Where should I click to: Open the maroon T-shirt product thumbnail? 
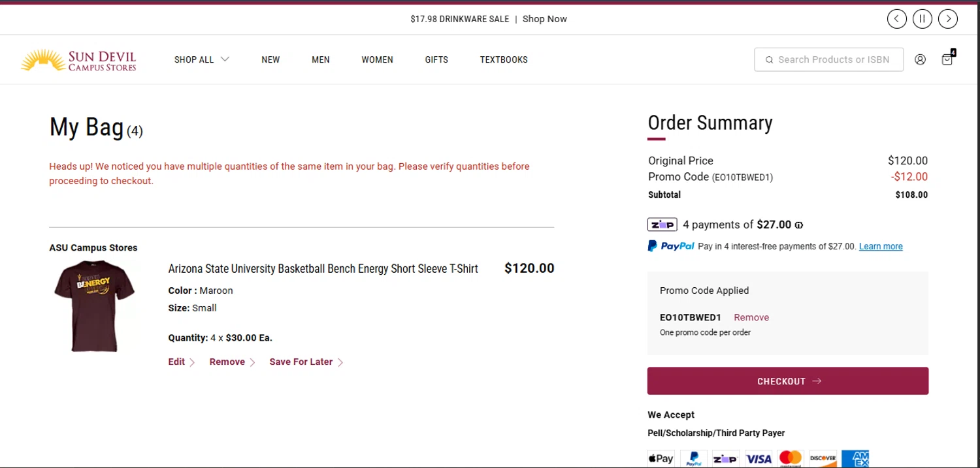pyautogui.click(x=95, y=305)
